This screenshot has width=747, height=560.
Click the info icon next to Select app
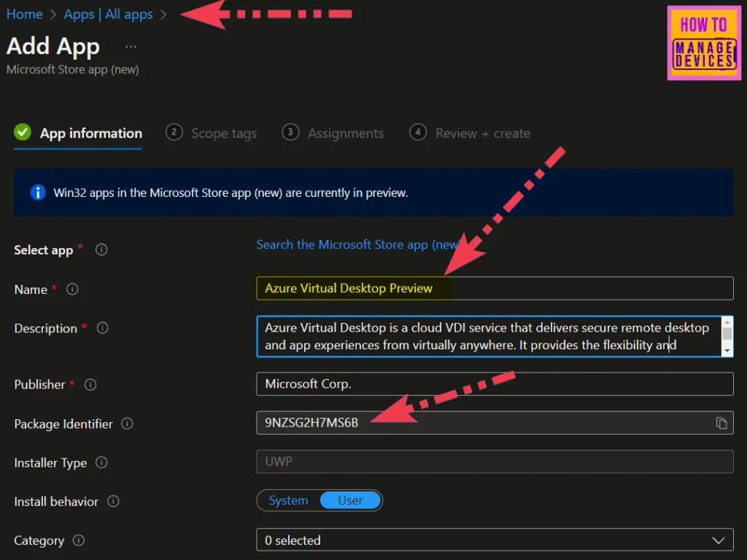[x=101, y=249]
